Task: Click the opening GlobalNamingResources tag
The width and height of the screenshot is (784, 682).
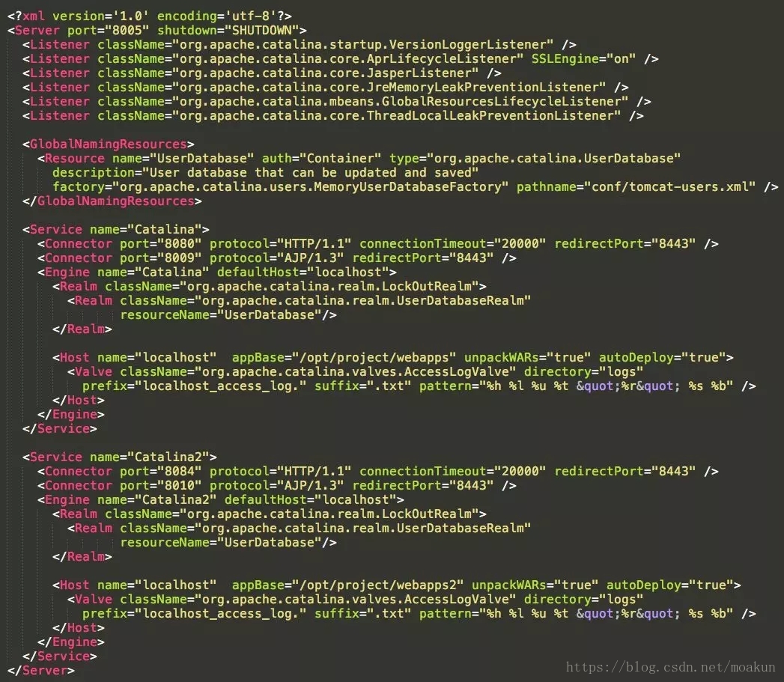Action: point(108,144)
